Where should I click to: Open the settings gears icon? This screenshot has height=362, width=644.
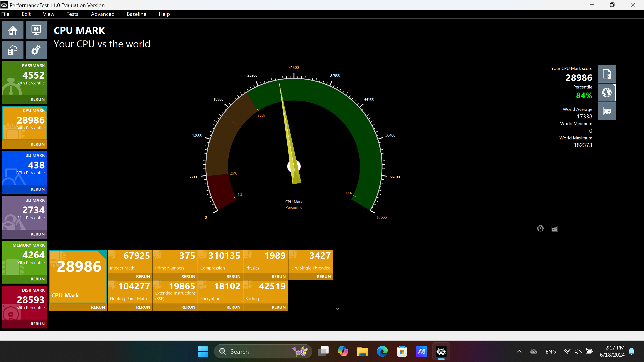tap(36, 50)
